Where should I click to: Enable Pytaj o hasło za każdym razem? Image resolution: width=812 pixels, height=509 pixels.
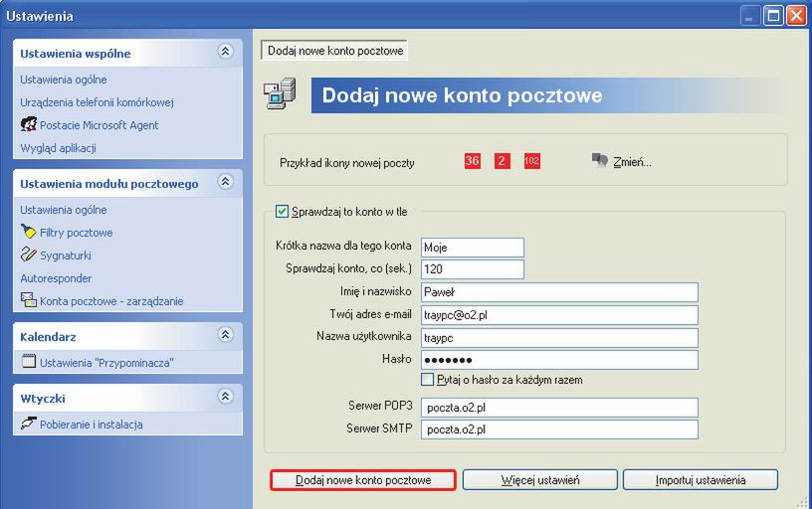coord(427,380)
